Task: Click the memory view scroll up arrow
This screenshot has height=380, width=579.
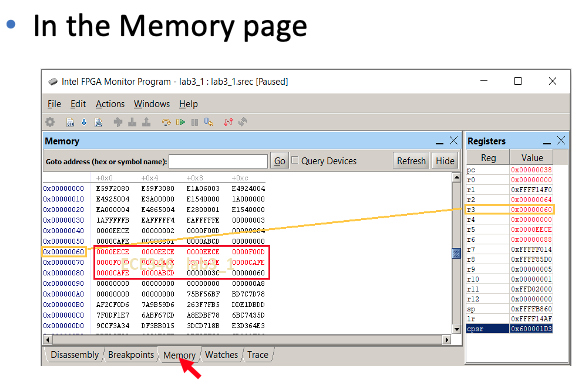Action: tap(457, 178)
